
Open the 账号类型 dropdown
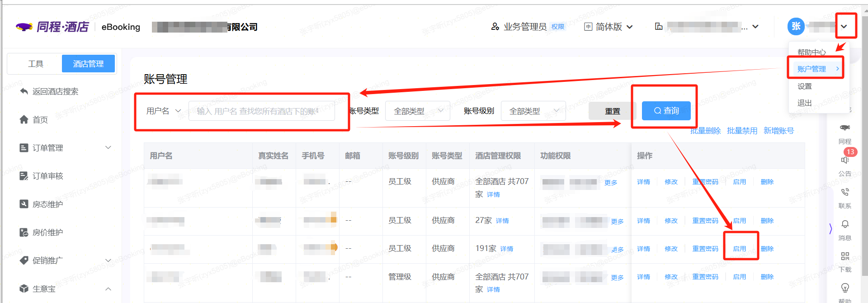(417, 111)
